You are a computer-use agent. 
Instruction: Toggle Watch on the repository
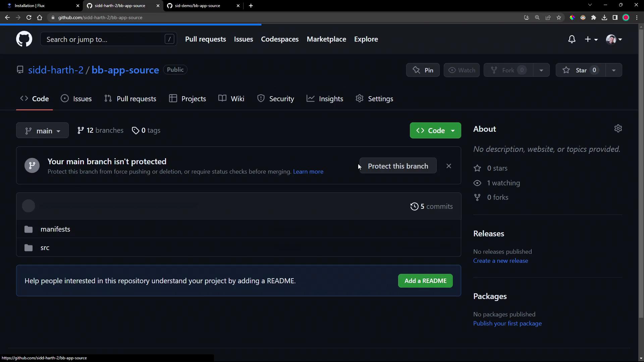tap(462, 70)
